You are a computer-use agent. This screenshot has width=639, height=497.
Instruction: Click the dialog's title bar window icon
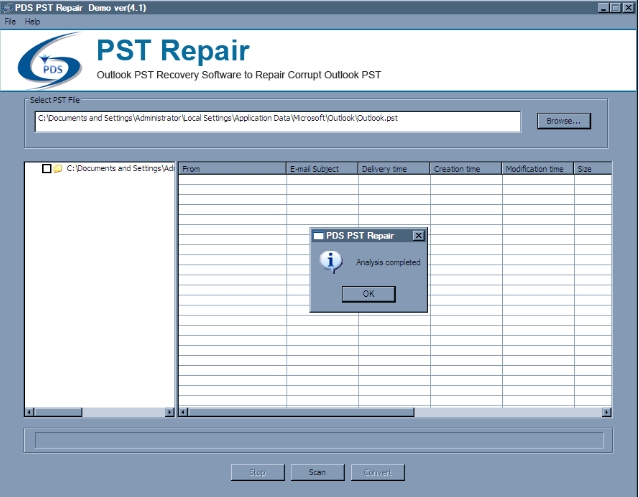(318, 236)
